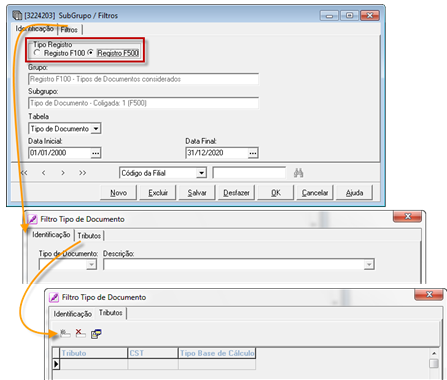Click the red X delete row icon
447x380 pixels.
click(80, 333)
